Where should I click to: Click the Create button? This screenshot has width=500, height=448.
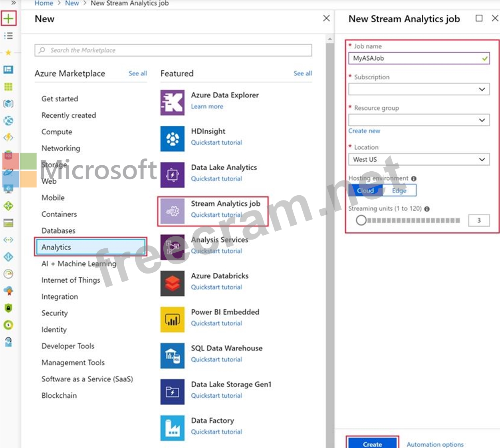tap(373, 443)
